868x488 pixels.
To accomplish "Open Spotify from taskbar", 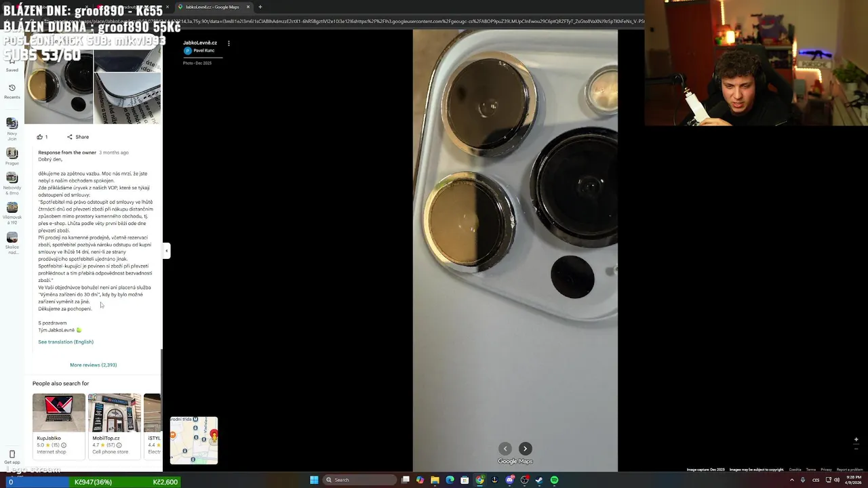I will click(x=554, y=480).
